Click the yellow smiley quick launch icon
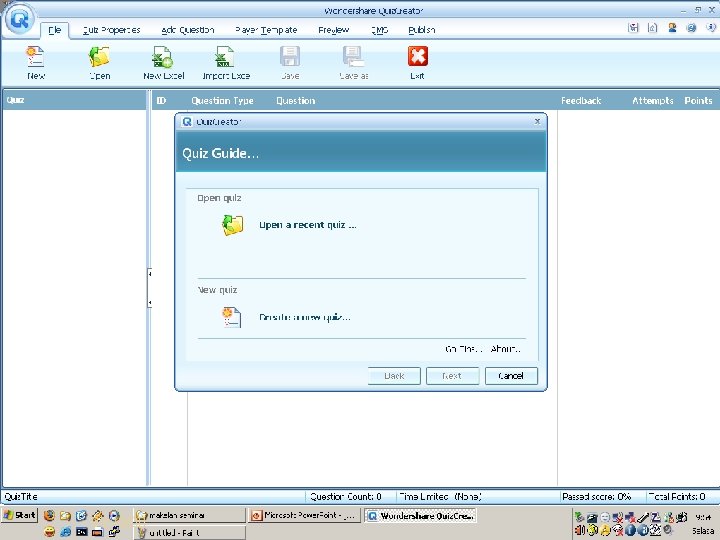 click(x=49, y=531)
